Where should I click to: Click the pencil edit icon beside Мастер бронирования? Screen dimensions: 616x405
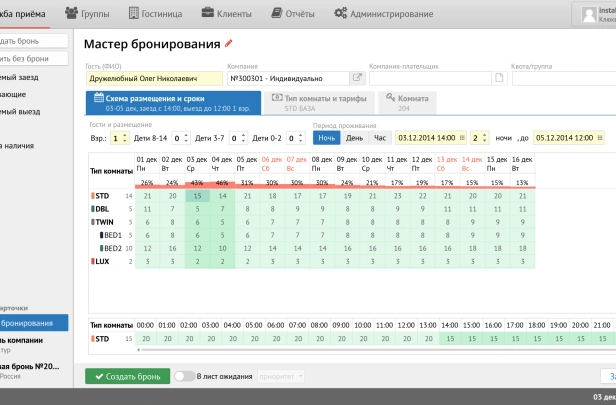(229, 44)
